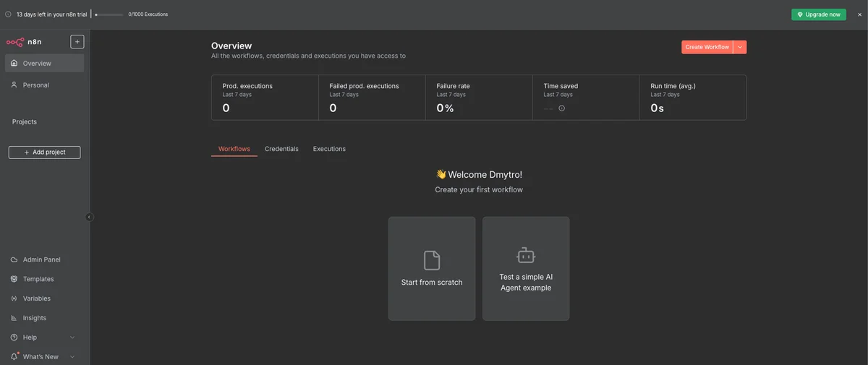
Task: Open the Run time (avg.) stat card
Action: tap(693, 98)
